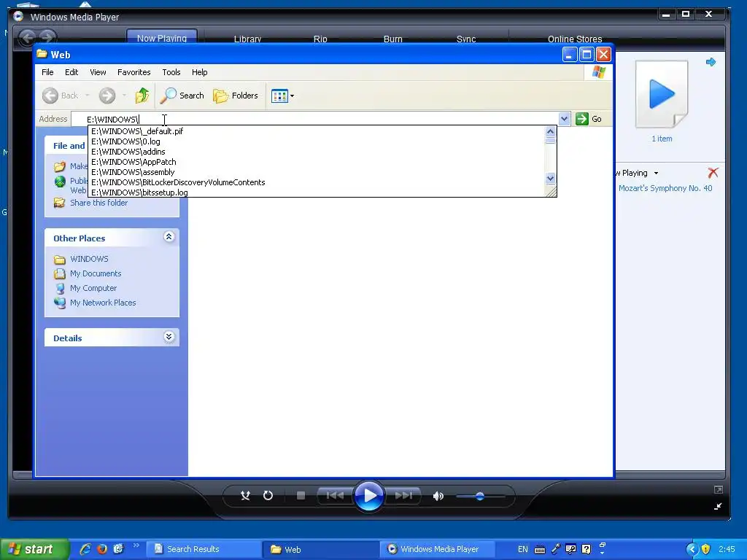
Task: Mute the Media Player volume
Action: click(438, 496)
